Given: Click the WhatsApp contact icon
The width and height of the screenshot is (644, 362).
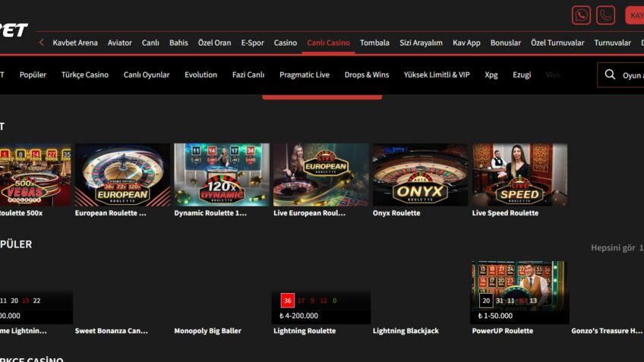Looking at the screenshot, I should [x=581, y=15].
